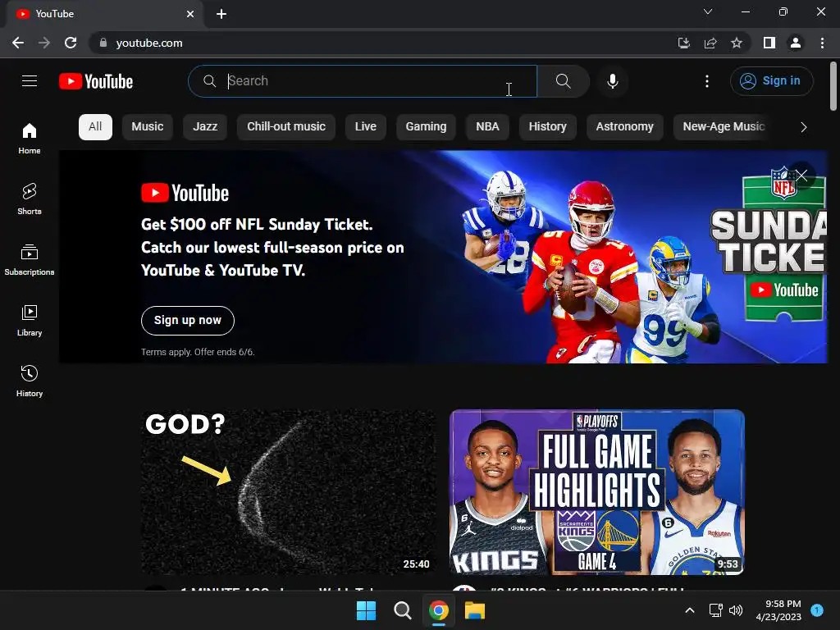The image size is (840, 630).
Task: Share this page icon in address bar
Action: (x=710, y=43)
